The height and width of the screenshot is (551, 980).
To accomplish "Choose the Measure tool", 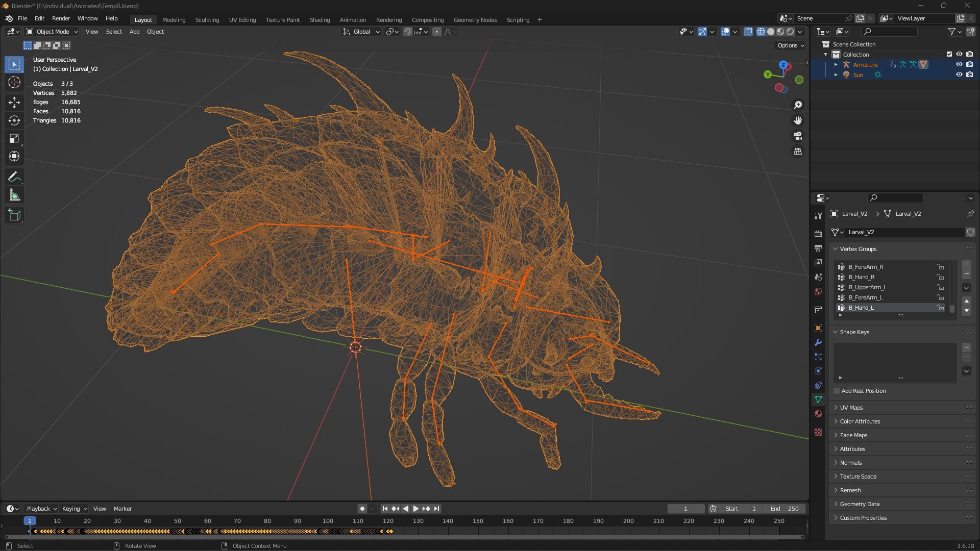I will pyautogui.click(x=14, y=195).
